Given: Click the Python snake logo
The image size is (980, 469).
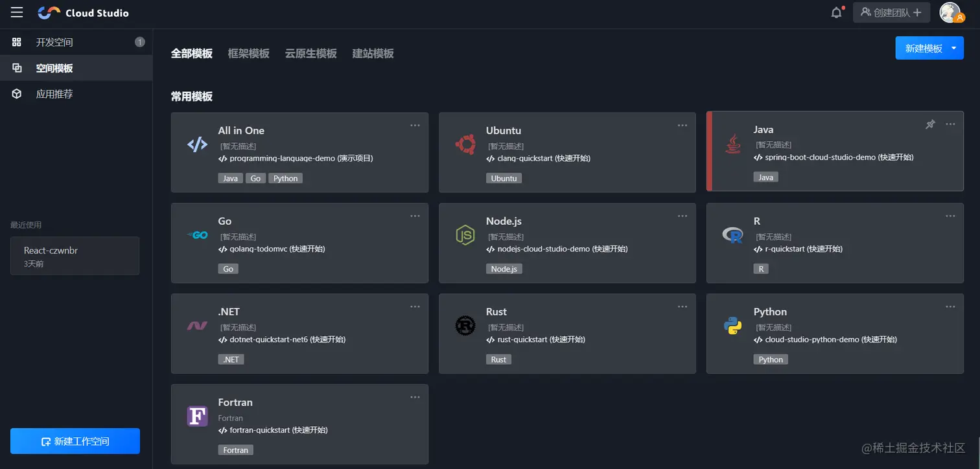Looking at the screenshot, I should [732, 326].
